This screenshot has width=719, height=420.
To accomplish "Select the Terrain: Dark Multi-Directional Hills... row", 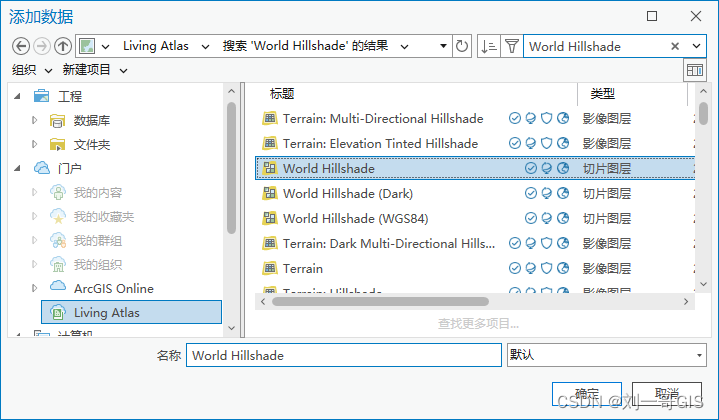I will click(x=475, y=243).
